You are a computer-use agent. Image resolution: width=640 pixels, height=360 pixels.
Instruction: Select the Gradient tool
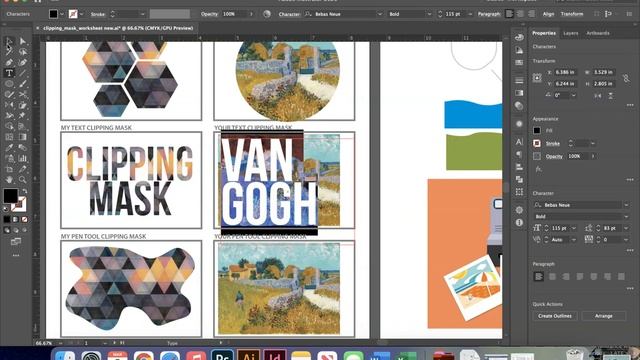[x=22, y=137]
